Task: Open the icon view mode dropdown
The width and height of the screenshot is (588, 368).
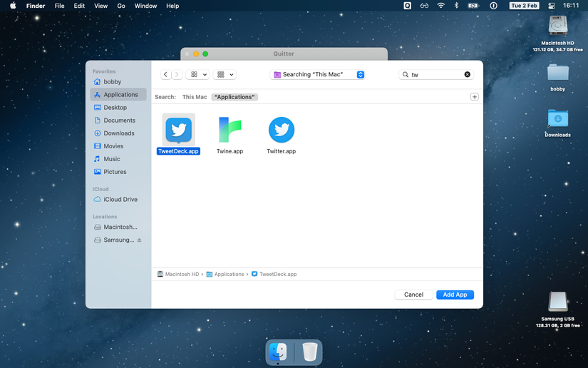Action: click(x=198, y=74)
